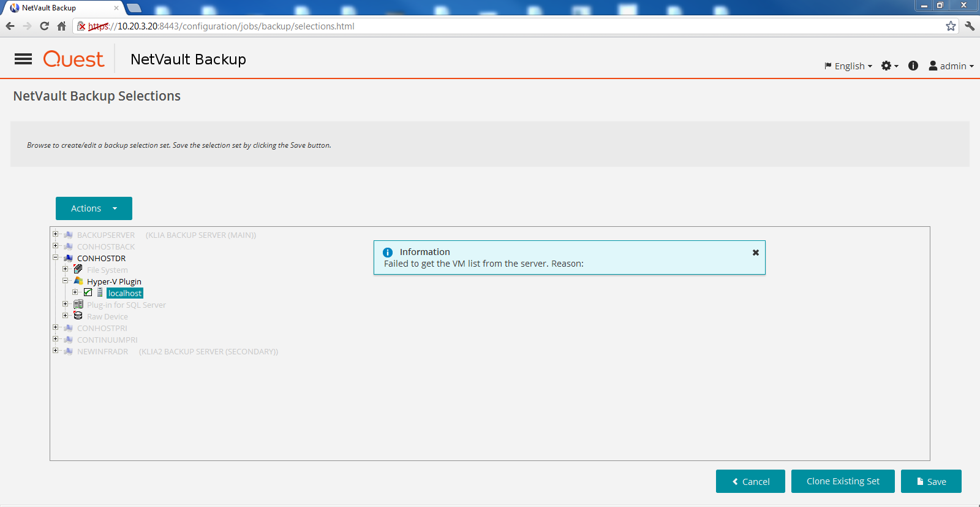Viewport: 980px width, 507px height.
Task: Bookmark this page with the star
Action: point(951,26)
